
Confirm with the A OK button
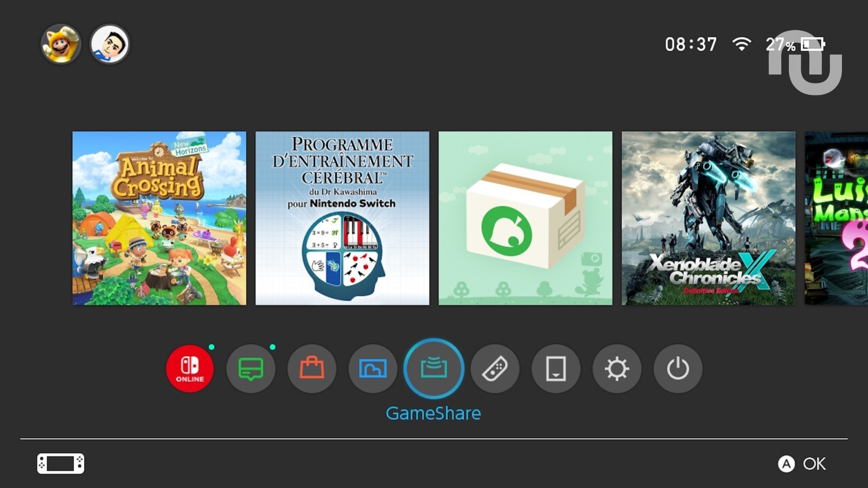pos(802,464)
